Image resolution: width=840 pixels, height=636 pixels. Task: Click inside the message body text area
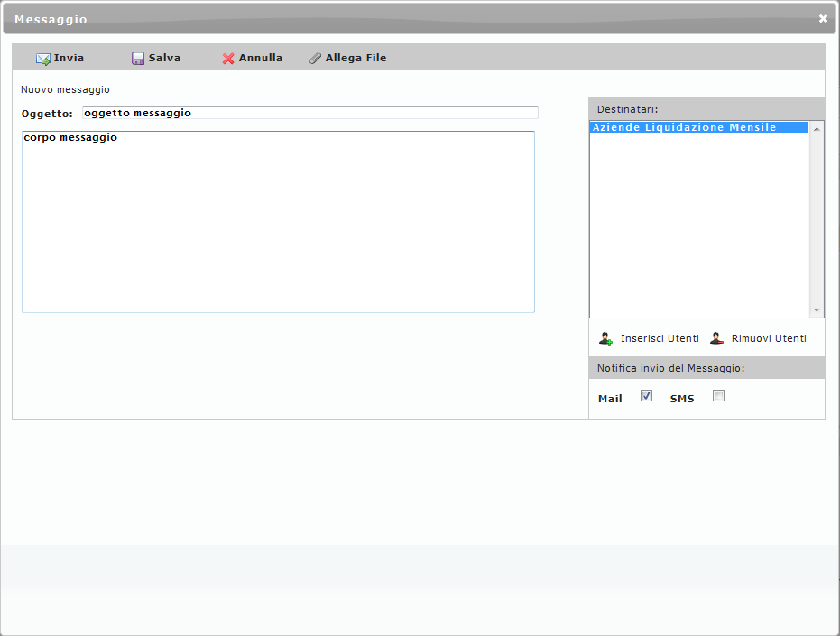tap(278, 222)
